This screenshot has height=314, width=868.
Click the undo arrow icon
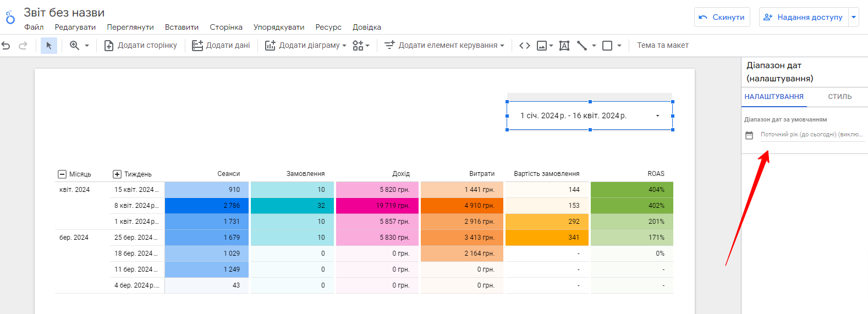pos(6,46)
